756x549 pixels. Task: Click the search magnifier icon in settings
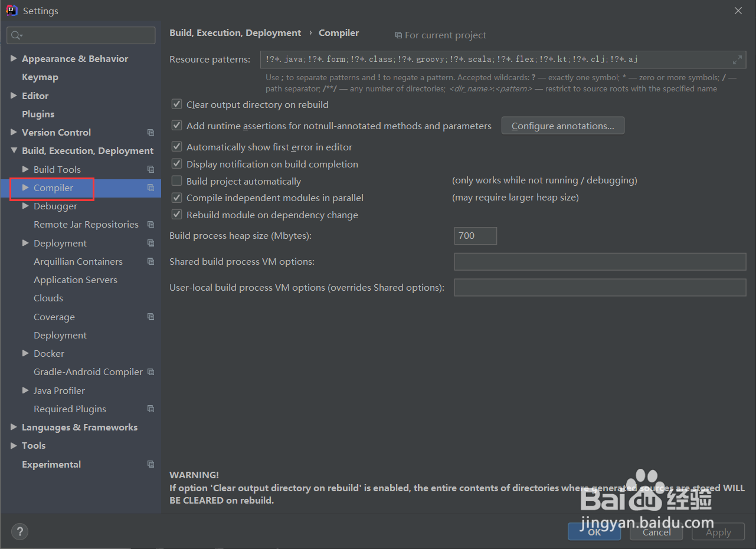[17, 35]
